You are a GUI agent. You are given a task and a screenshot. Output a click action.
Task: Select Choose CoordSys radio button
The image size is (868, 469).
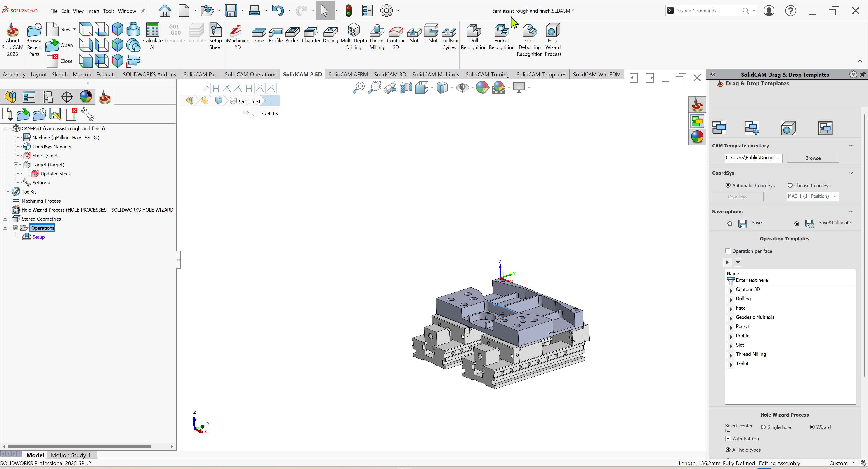(x=790, y=185)
